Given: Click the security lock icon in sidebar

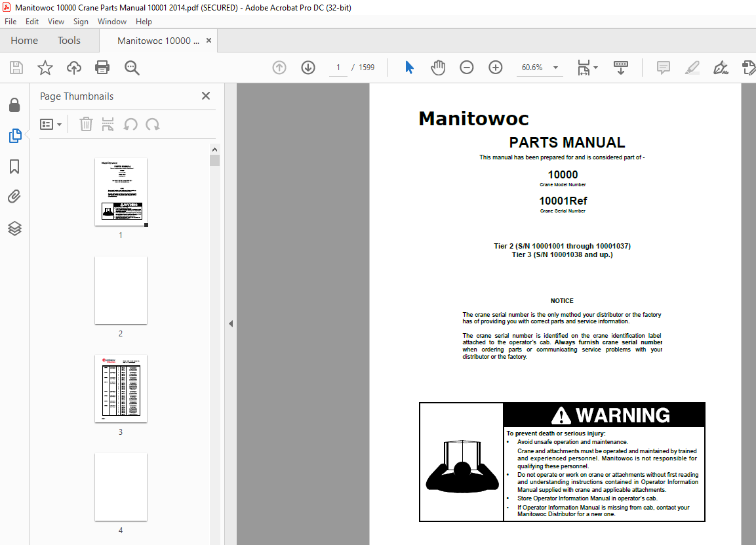Looking at the screenshot, I should point(14,105).
